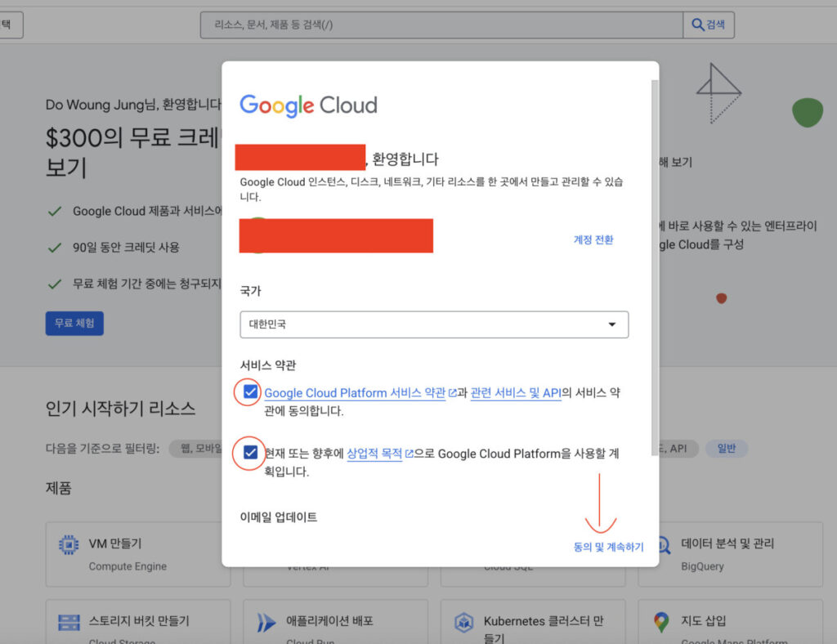The image size is (837, 644).
Task: Click the 계정 전환 link
Action: pyautogui.click(x=593, y=239)
